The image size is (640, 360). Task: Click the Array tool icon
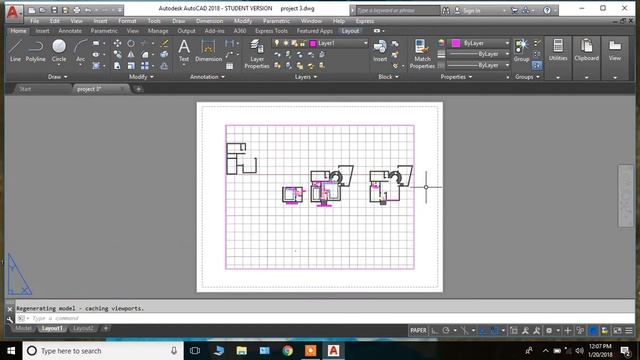coord(144,66)
